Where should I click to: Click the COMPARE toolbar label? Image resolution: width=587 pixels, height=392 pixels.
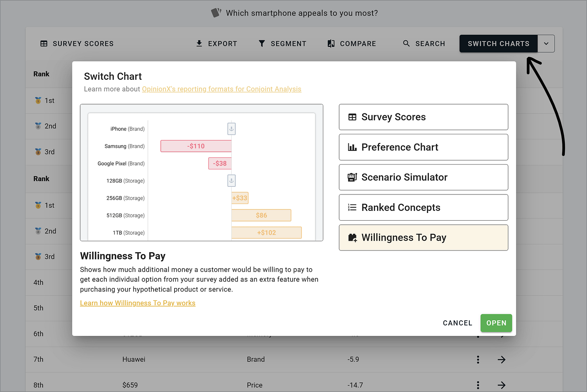[x=358, y=44]
